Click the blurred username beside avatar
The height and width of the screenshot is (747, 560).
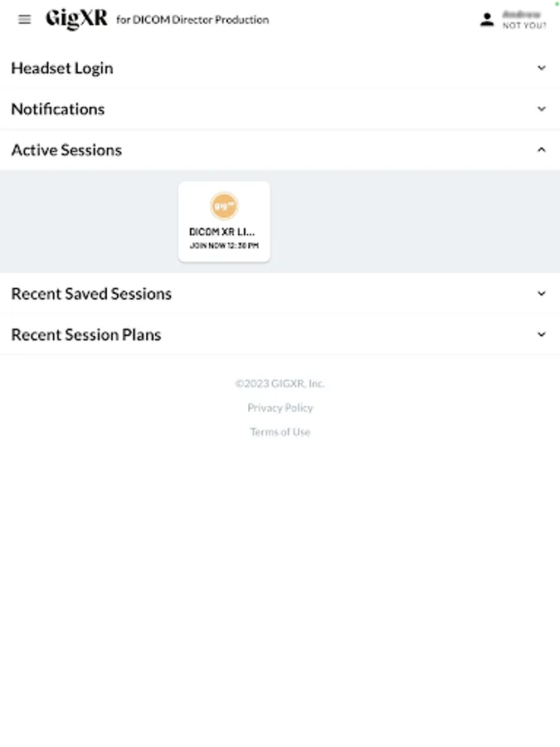point(522,14)
